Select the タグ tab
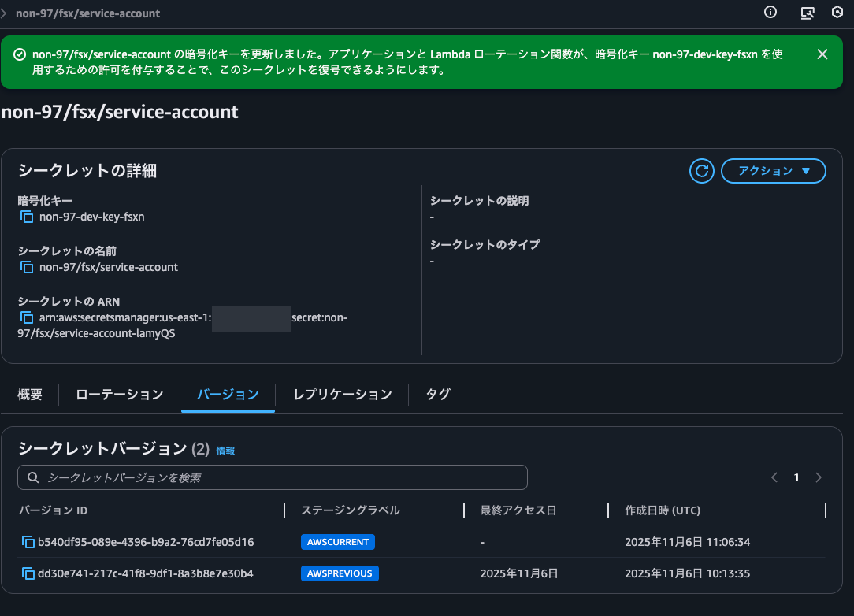The image size is (854, 616). [x=437, y=395]
